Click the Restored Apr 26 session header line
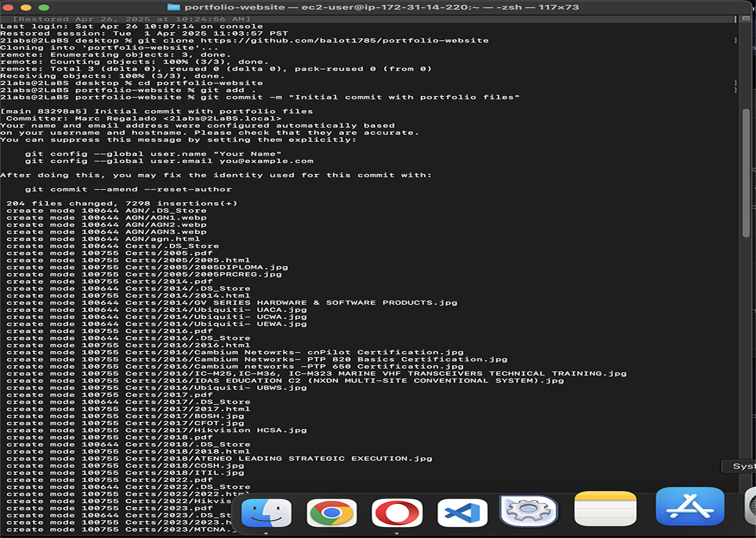Image resolution: width=756 pixels, height=538 pixels. pos(131,19)
